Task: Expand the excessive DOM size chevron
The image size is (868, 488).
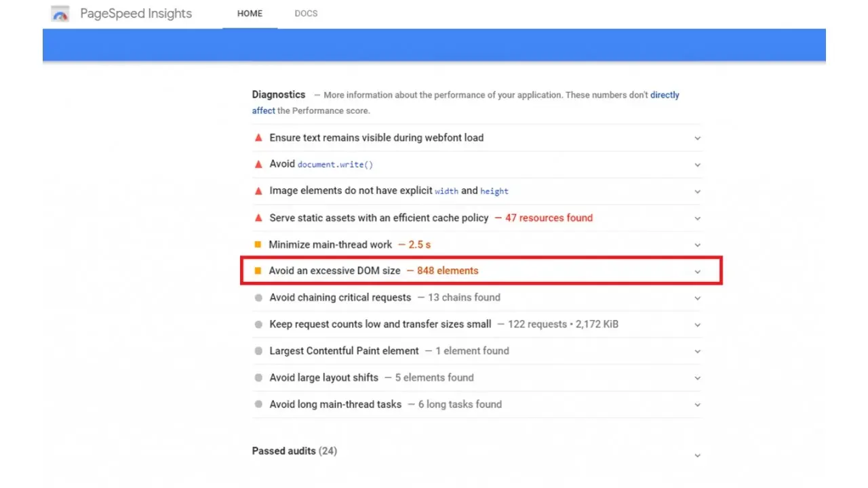Action: (697, 272)
